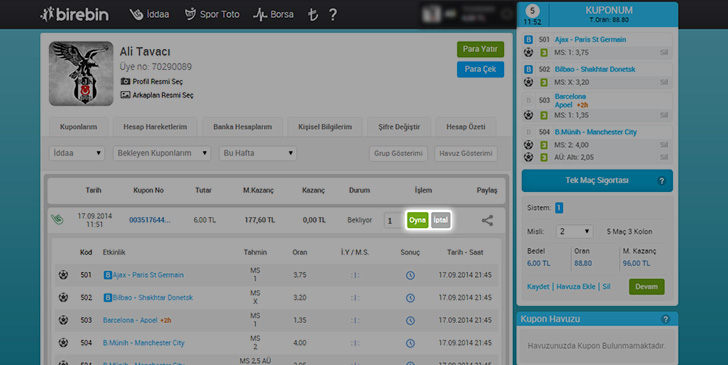Open Barcelona - Apoel in table
This screenshot has height=365, width=728.
pos(130,320)
